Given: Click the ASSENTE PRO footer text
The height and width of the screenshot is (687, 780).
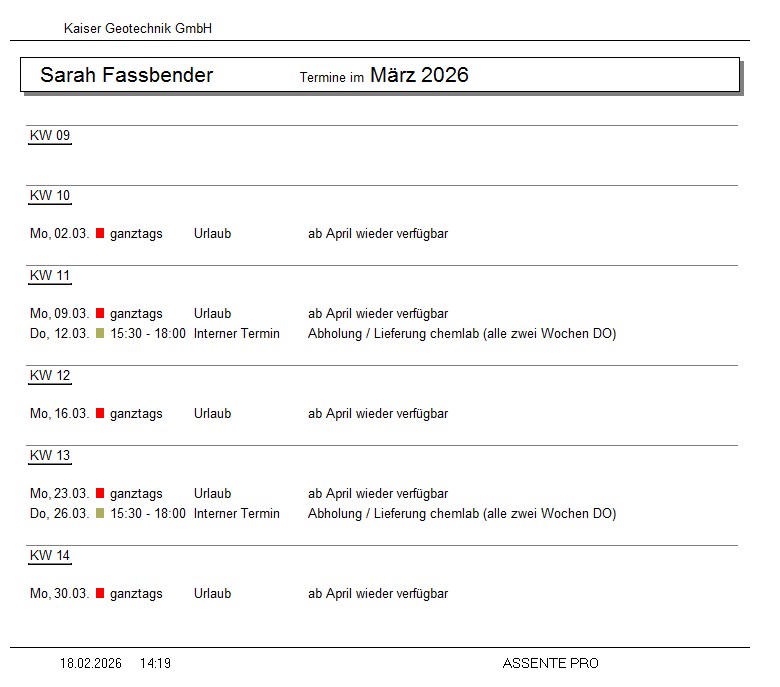Looking at the screenshot, I should tap(550, 663).
